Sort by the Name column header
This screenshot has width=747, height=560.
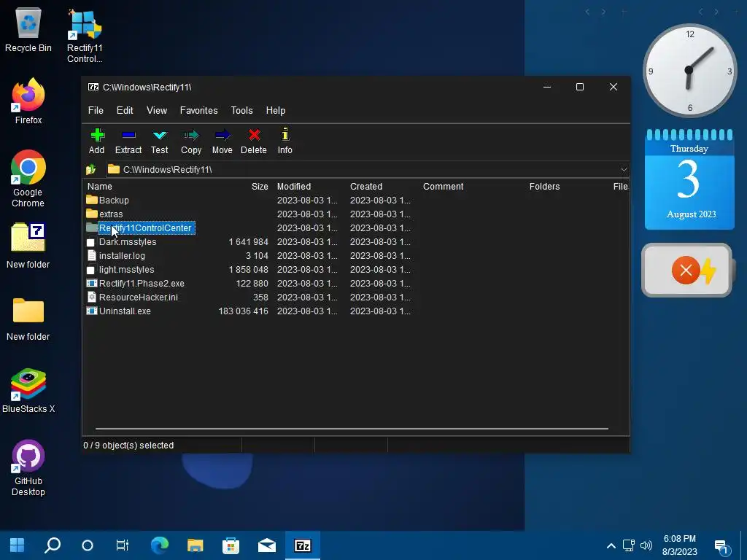tap(99, 187)
